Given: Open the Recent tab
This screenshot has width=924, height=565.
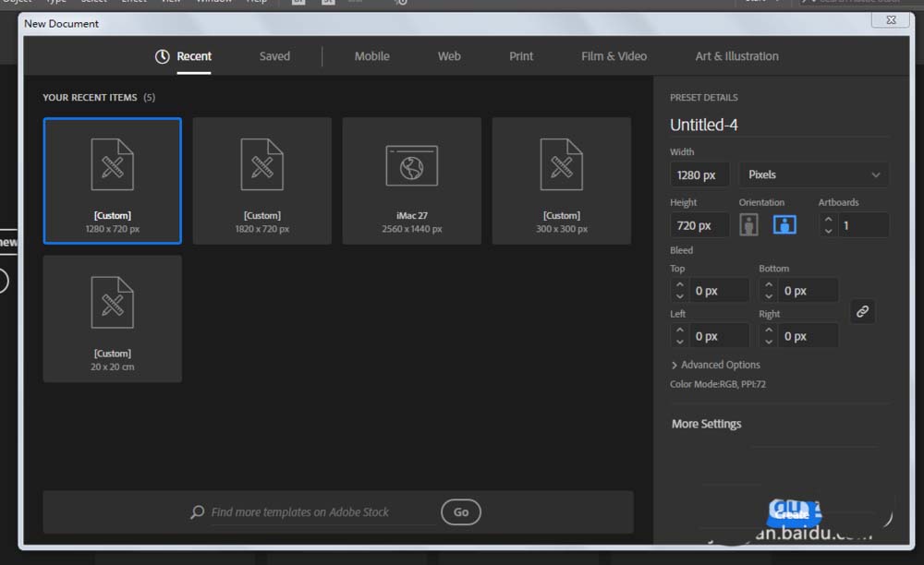Looking at the screenshot, I should point(194,56).
